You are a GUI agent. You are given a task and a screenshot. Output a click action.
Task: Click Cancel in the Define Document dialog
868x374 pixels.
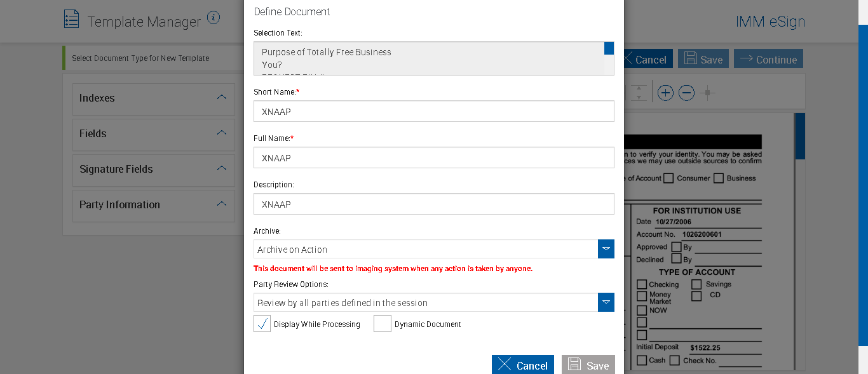click(522, 364)
